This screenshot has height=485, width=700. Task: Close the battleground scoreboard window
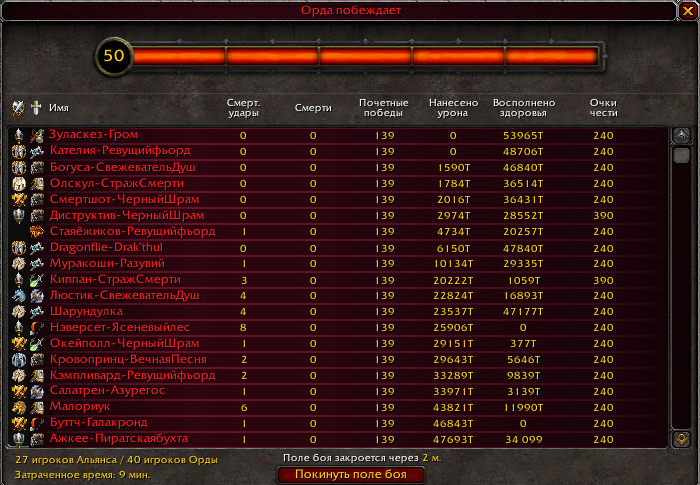[688, 10]
